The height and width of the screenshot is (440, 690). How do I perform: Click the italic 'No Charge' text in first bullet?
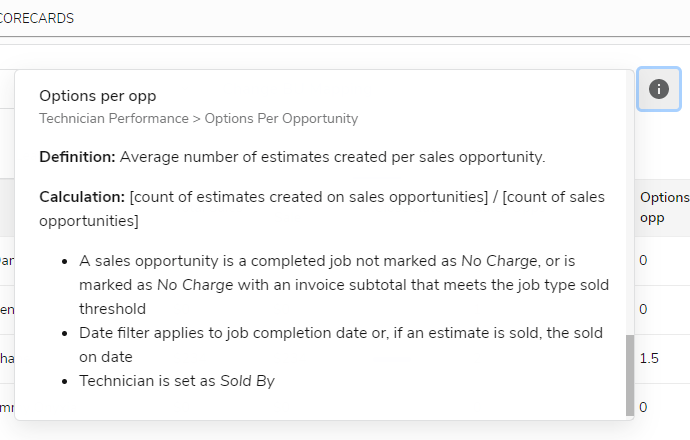coord(493,261)
